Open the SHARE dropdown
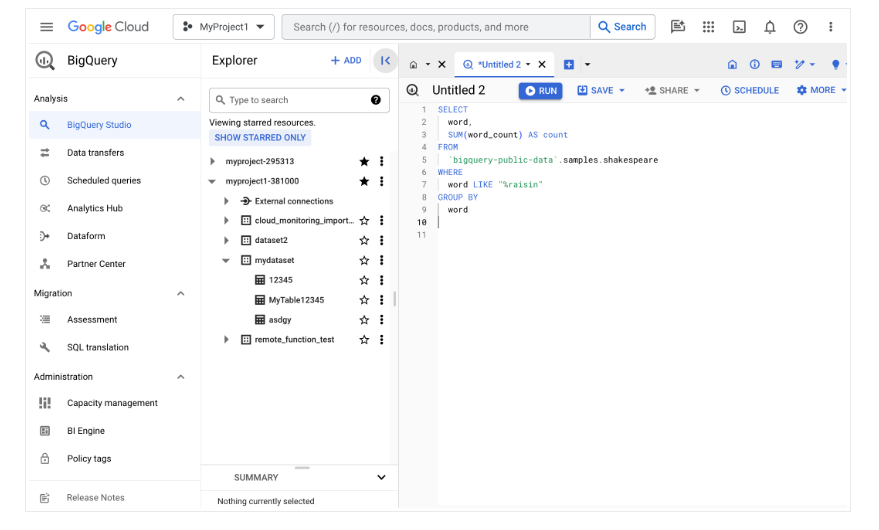Image resolution: width=879 pixels, height=530 pixels. point(672,90)
